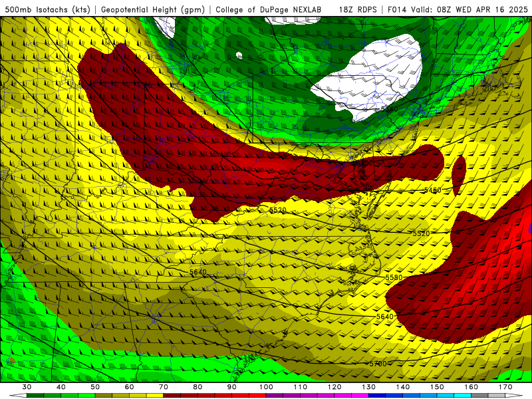
Task: Click the '18Z RDPS' model run label
Action: [358, 9]
